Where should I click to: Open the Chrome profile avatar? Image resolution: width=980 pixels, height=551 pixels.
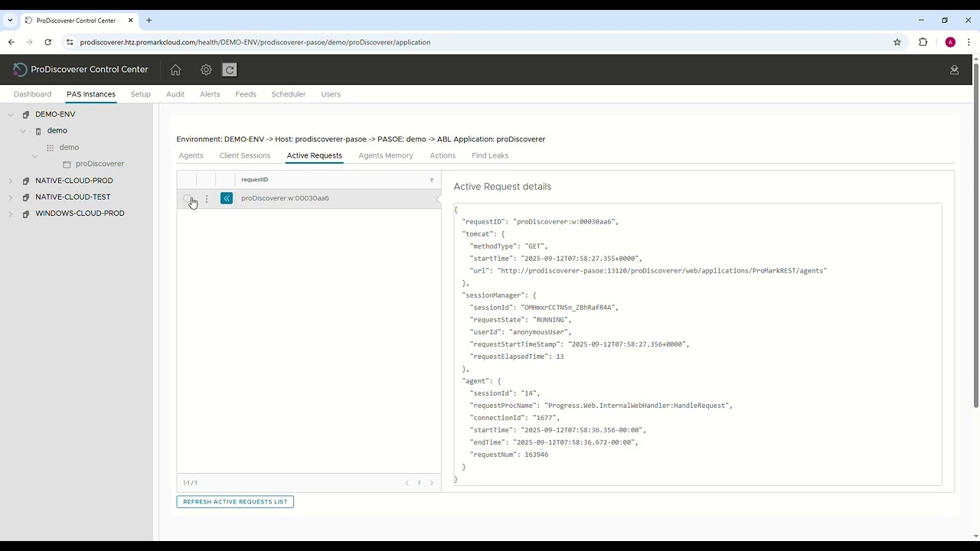[950, 42]
